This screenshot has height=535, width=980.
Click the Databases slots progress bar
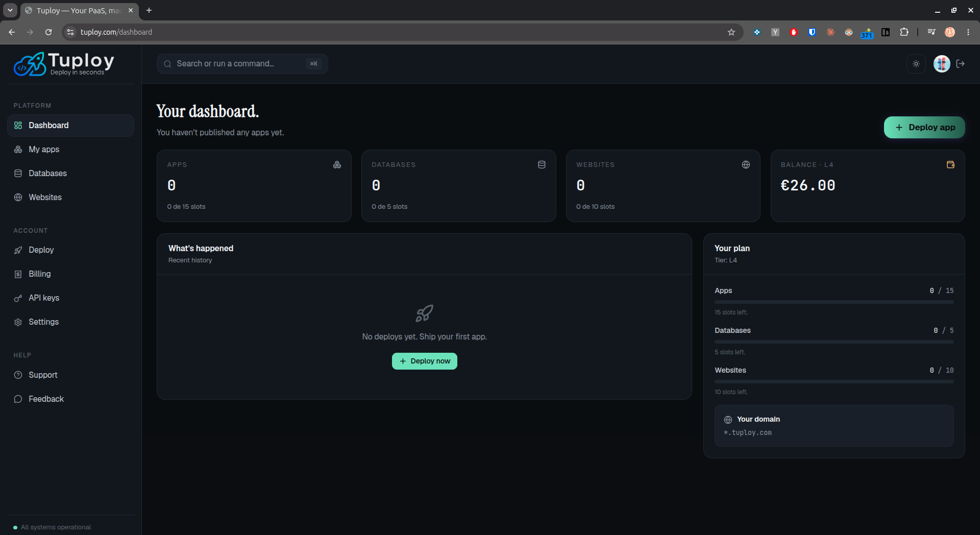click(834, 342)
